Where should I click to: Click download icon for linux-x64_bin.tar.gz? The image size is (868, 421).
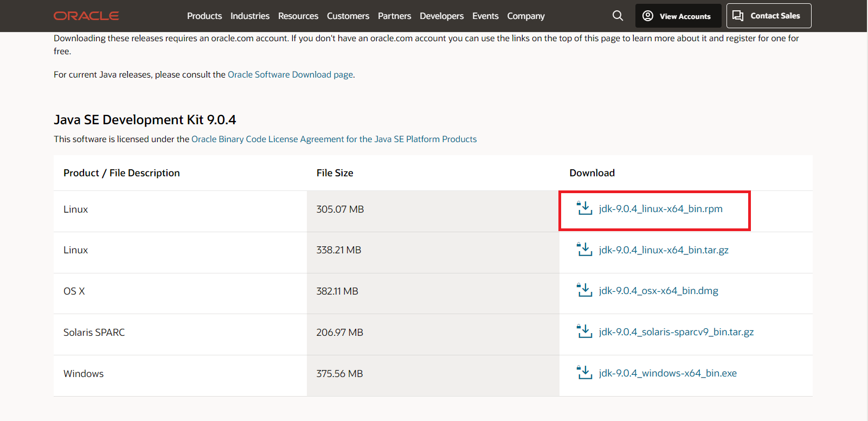[584, 250]
